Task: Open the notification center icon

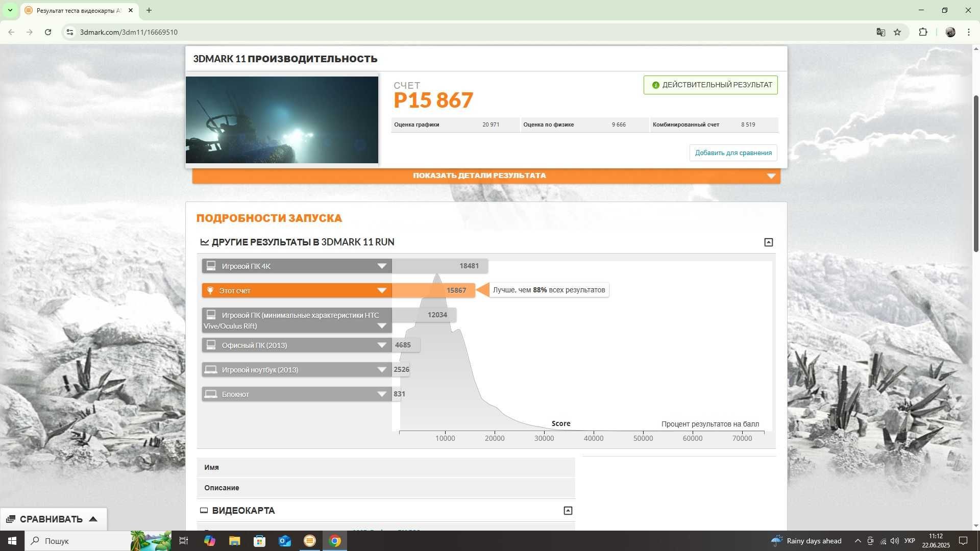Action: point(963,541)
